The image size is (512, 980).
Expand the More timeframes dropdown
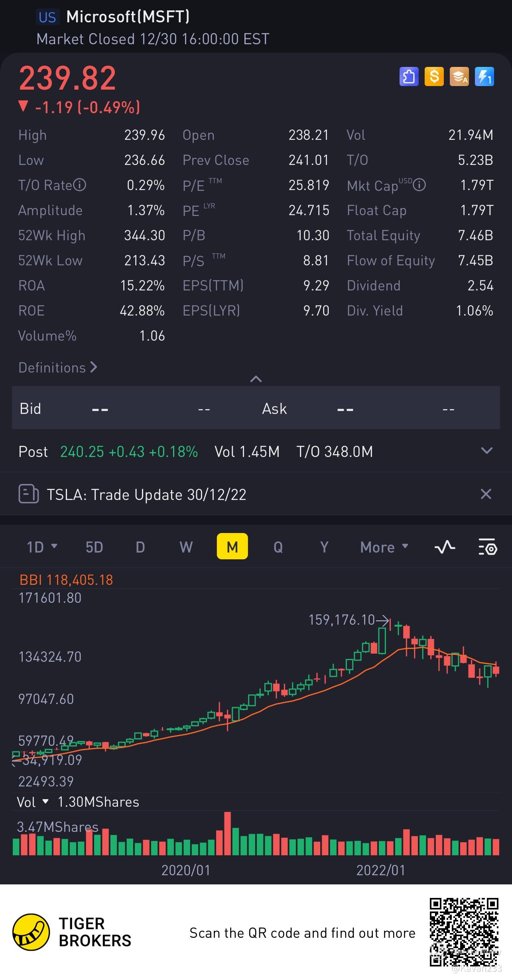(x=384, y=547)
